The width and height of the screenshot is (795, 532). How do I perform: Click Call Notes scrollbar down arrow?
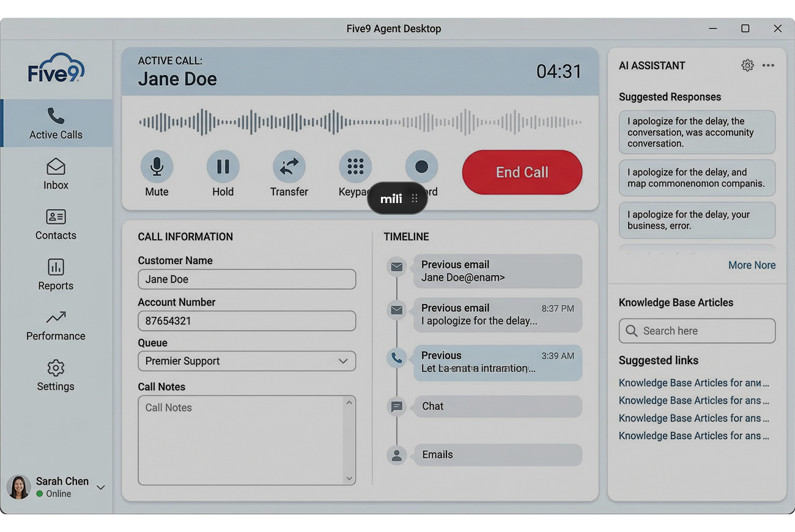[349, 478]
